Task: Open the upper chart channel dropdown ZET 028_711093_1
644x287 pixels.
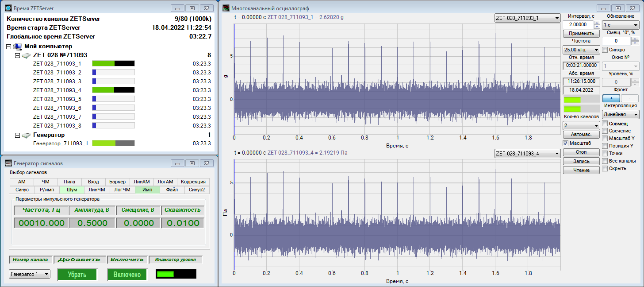Action: point(527,18)
